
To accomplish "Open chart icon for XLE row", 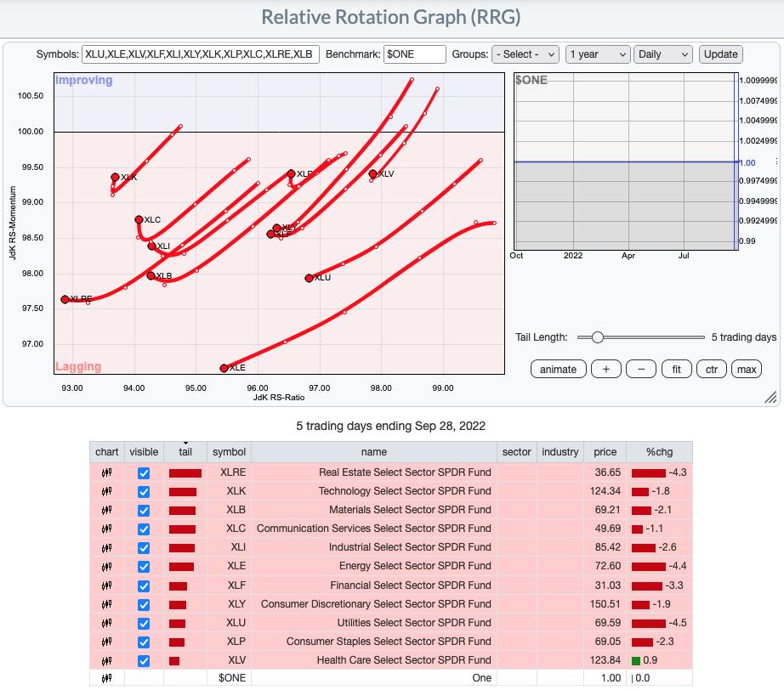I will [106, 566].
